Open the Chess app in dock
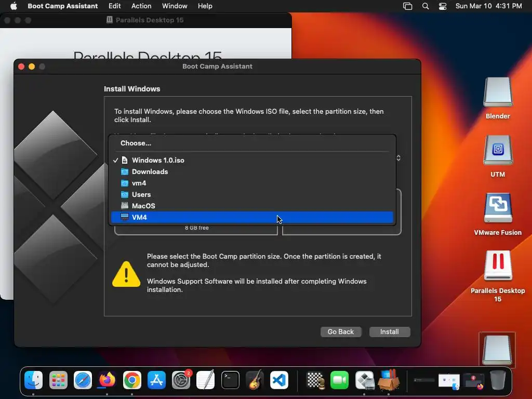The width and height of the screenshot is (532, 399). coord(315,380)
